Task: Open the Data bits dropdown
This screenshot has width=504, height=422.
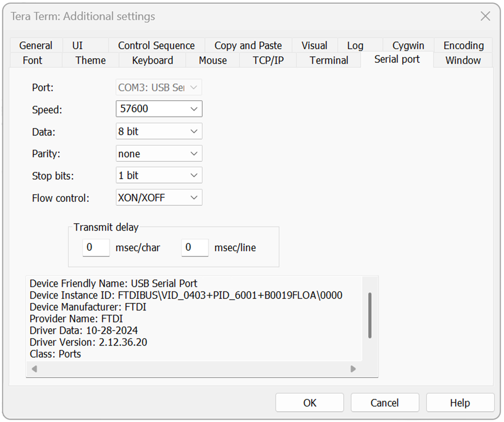Action: [x=159, y=131]
